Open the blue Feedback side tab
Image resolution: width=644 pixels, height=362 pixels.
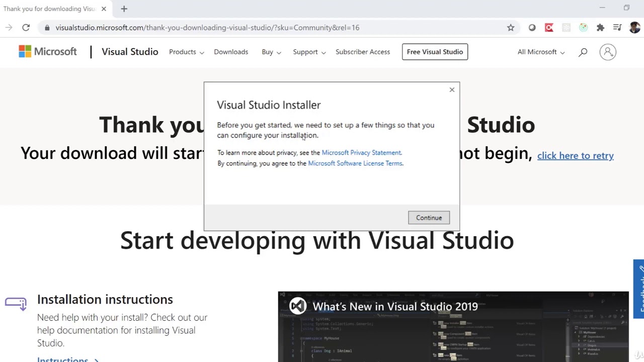639,289
